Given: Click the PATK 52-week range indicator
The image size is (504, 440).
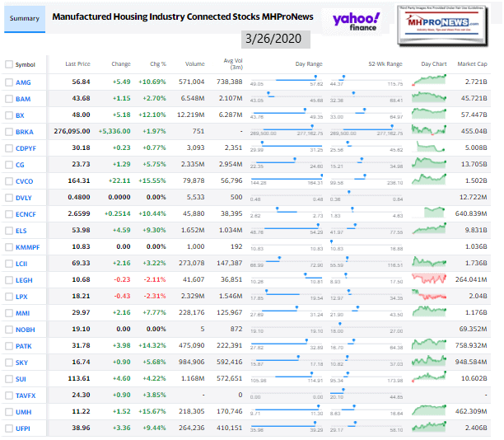Looking at the screenshot, I should (366, 346).
